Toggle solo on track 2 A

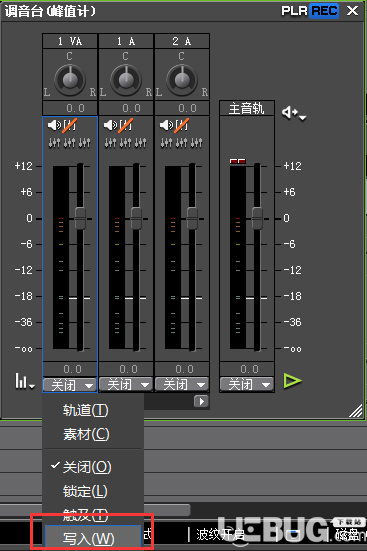click(181, 125)
